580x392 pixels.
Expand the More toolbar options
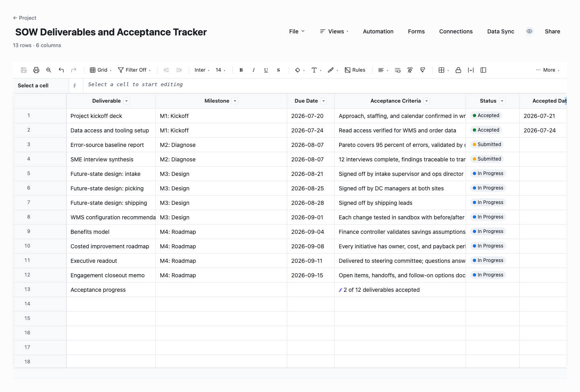pyautogui.click(x=547, y=70)
